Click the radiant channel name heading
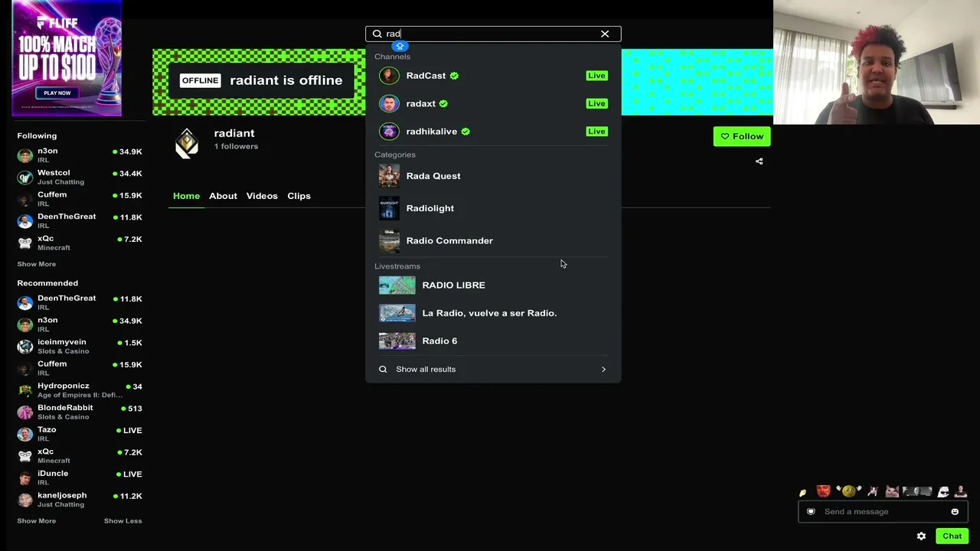Image resolution: width=980 pixels, height=551 pixels. (x=234, y=133)
